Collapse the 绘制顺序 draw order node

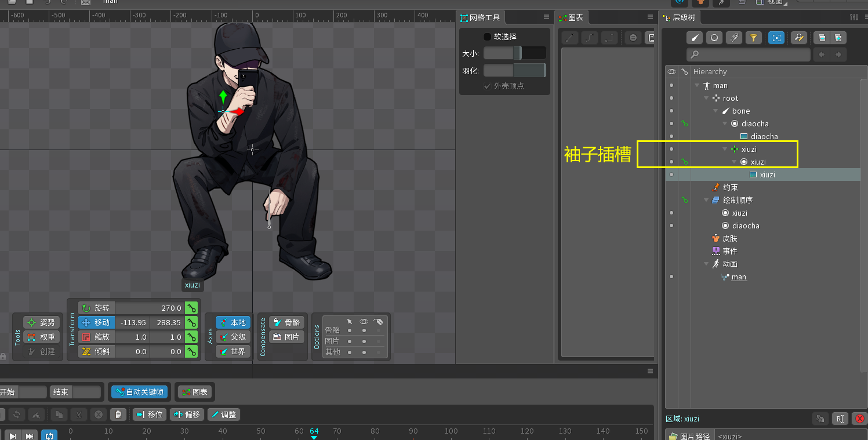click(706, 200)
